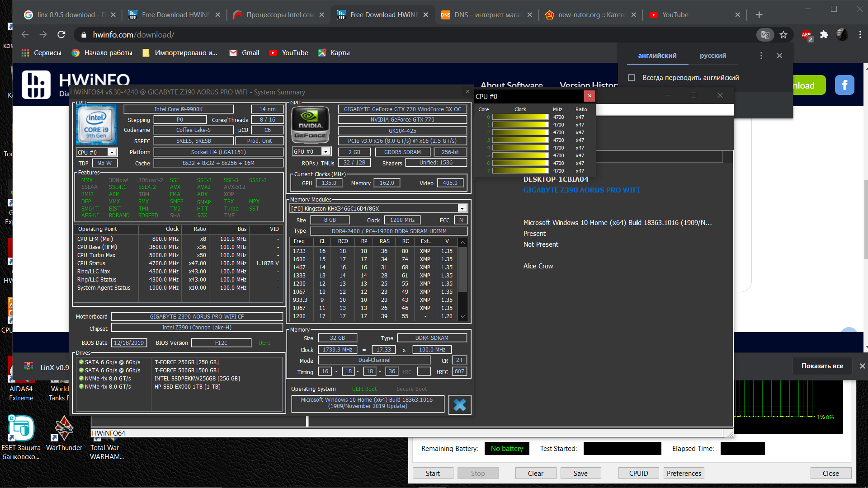Open the Facebook icon on HWiNFO site
This screenshot has height=488, width=868.
click(844, 85)
